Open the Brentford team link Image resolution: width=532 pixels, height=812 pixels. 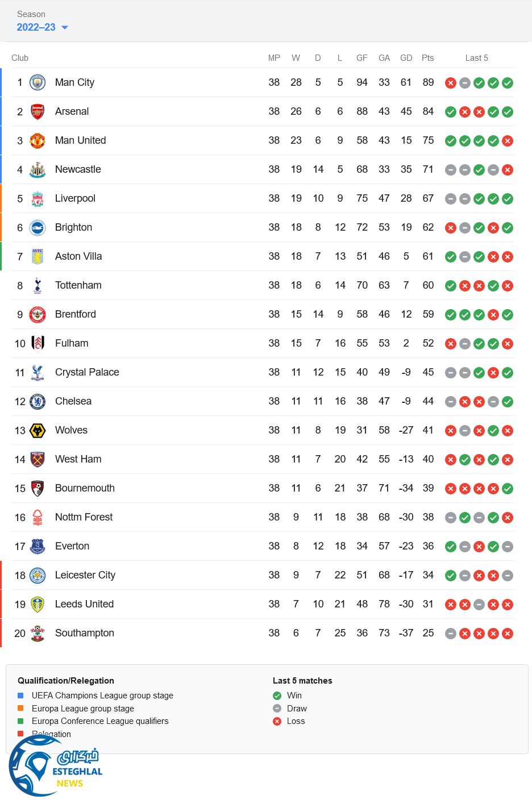(75, 314)
